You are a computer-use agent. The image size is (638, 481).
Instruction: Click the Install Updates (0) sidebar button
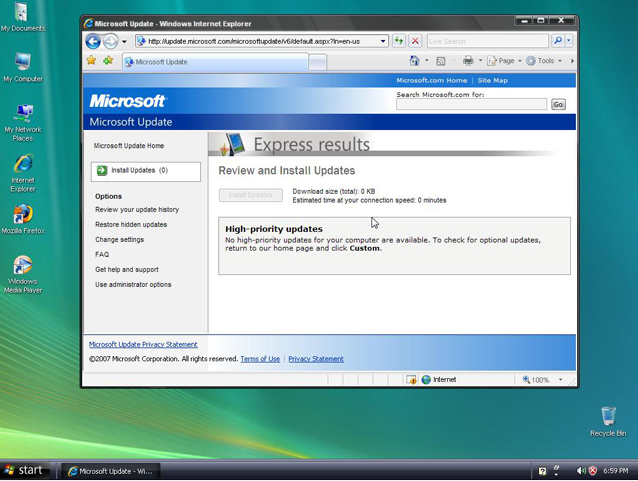(x=146, y=171)
